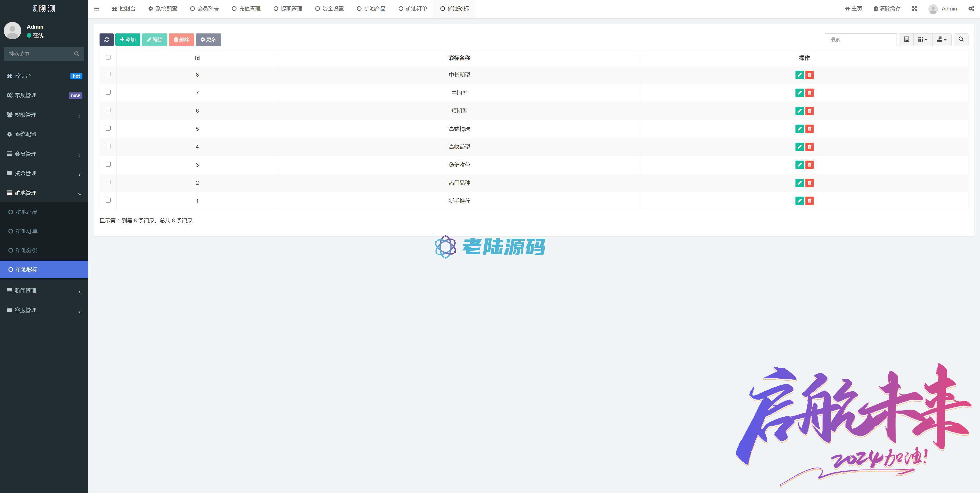
Task: Click the table 搜索 input field
Action: coord(861,40)
